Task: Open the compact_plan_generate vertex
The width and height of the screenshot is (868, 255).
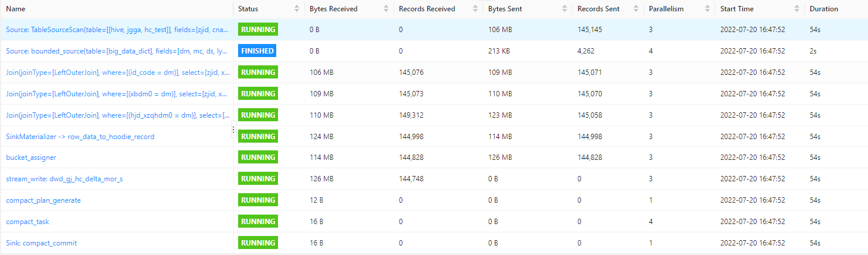Action: pyautogui.click(x=43, y=200)
